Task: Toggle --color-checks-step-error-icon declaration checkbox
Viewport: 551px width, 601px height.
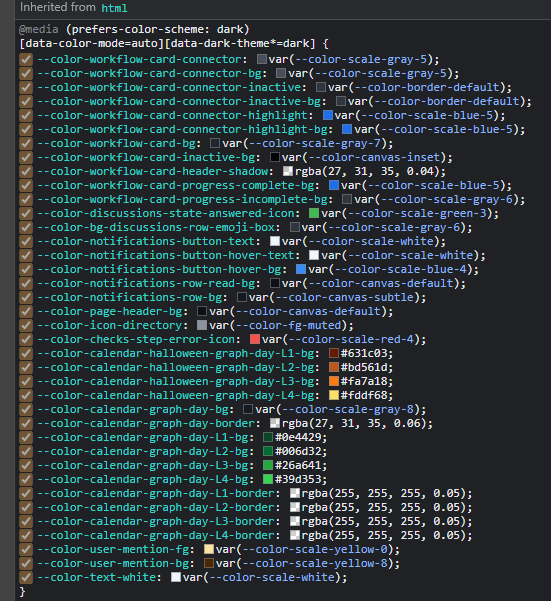Action: coord(26,339)
